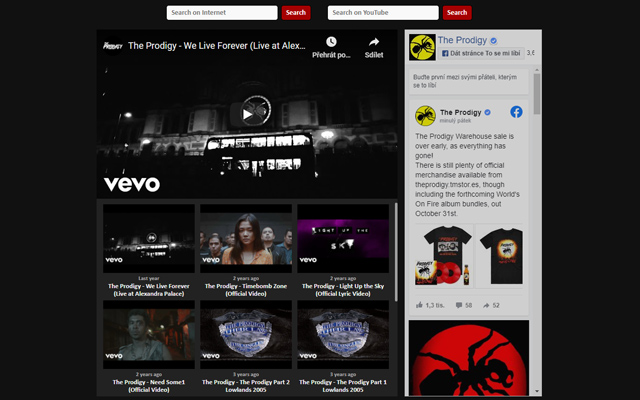
Task: Open The Prodigy post author name
Action: 460,112
